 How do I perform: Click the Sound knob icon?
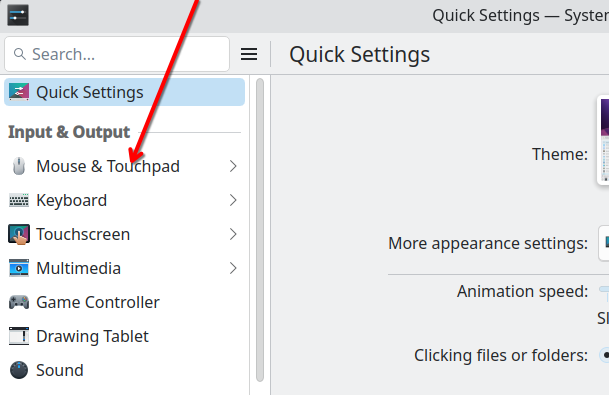pos(19,370)
